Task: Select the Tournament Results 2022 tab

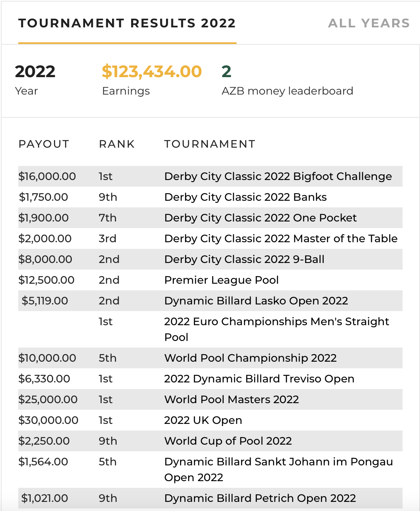Action: (x=127, y=23)
